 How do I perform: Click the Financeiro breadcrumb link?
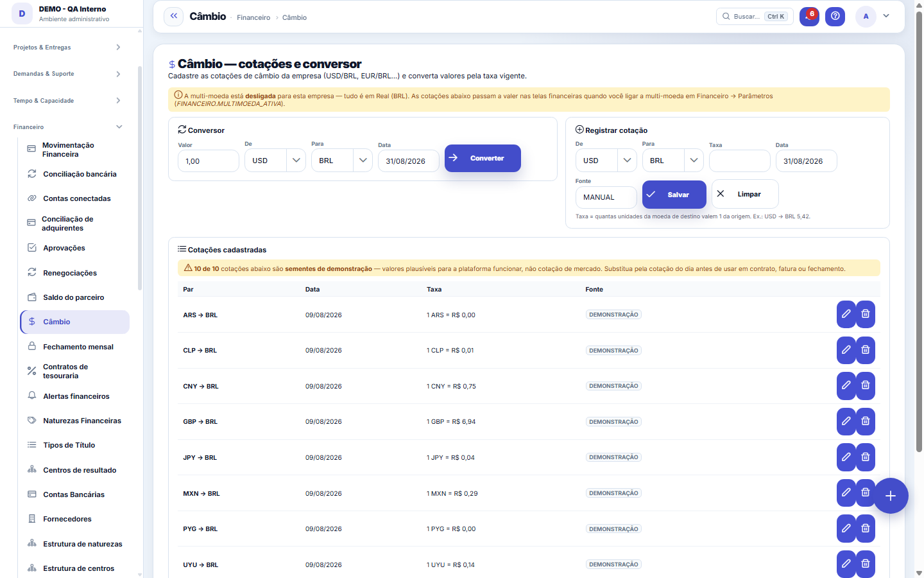coord(253,17)
